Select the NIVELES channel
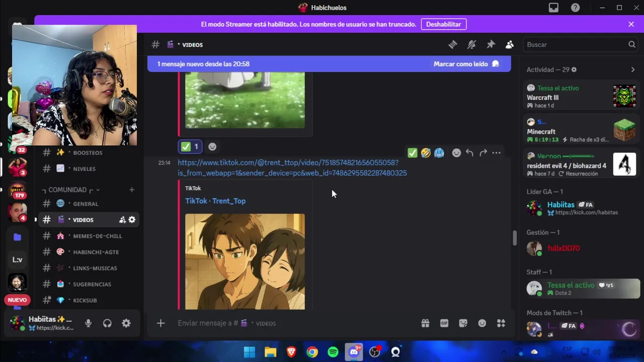The height and width of the screenshot is (362, 644). click(x=88, y=168)
